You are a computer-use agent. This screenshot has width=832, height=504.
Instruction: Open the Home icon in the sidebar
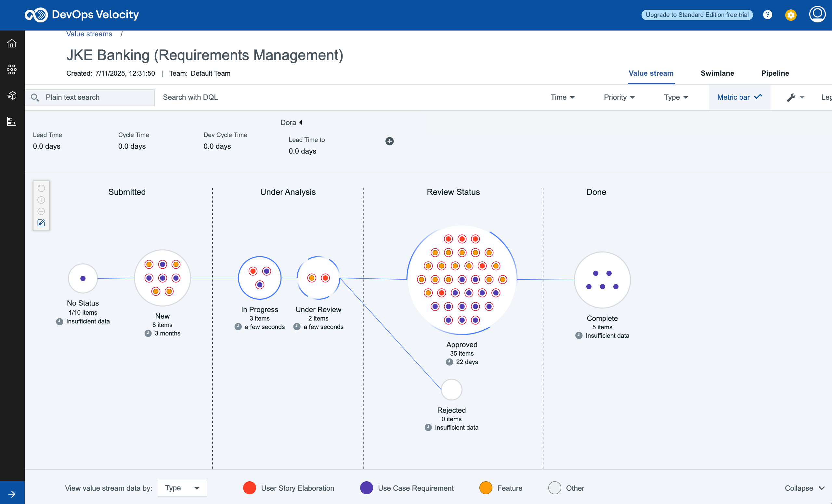click(x=12, y=44)
